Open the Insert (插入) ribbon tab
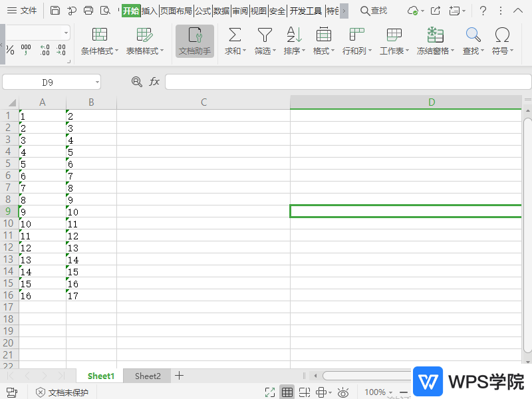This screenshot has height=399, width=532. coord(149,11)
